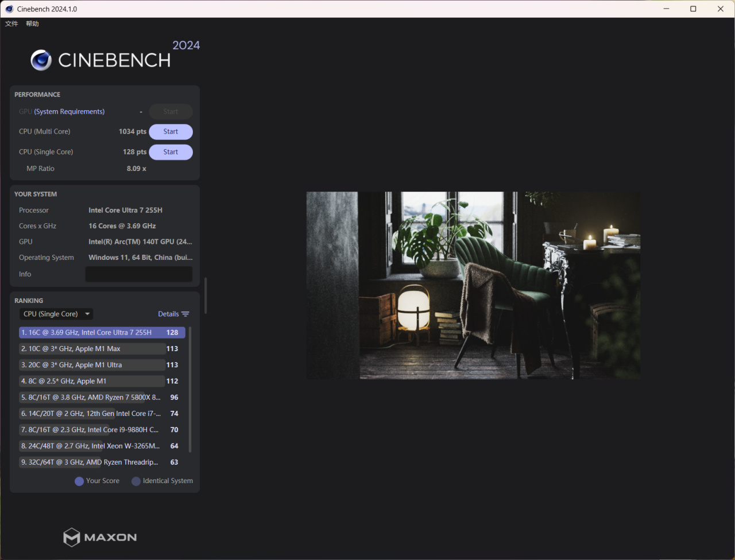Open the System Requirements link
Viewport: 735px width, 560px height.
(x=69, y=112)
